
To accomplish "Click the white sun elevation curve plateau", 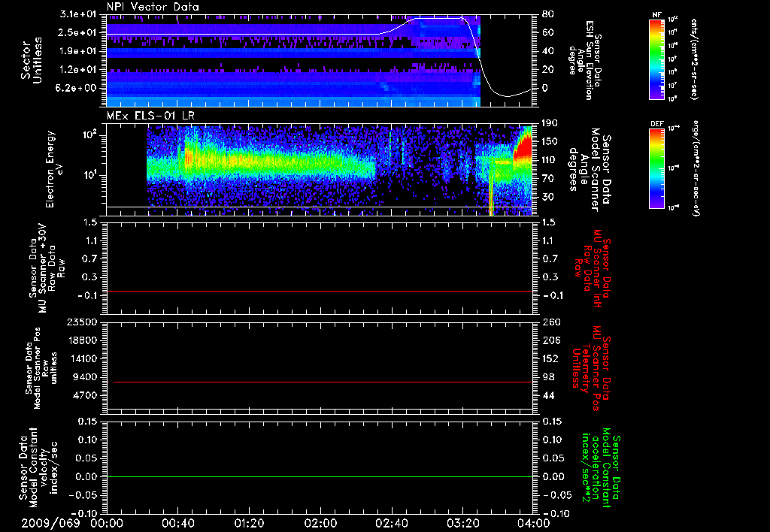I will pyautogui.click(x=438, y=18).
